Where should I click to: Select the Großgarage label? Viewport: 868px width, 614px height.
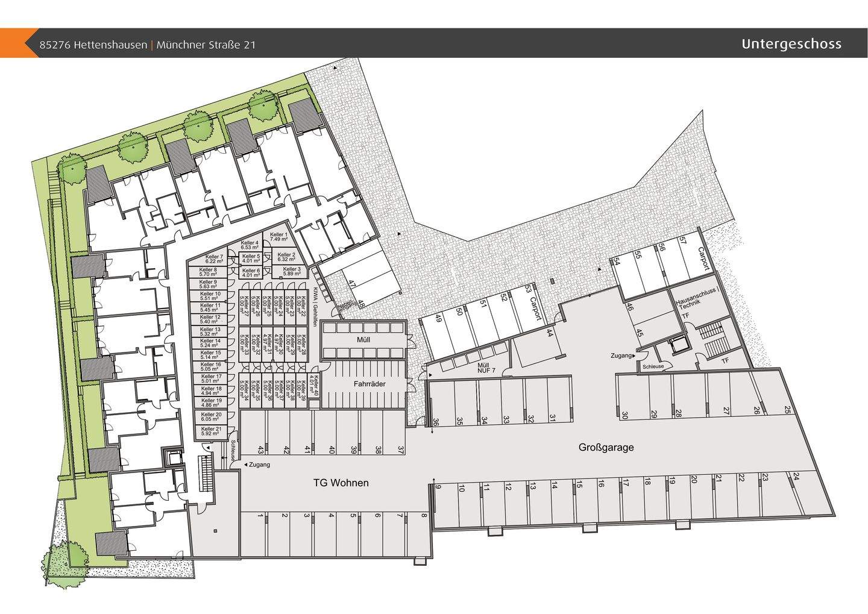tap(606, 448)
